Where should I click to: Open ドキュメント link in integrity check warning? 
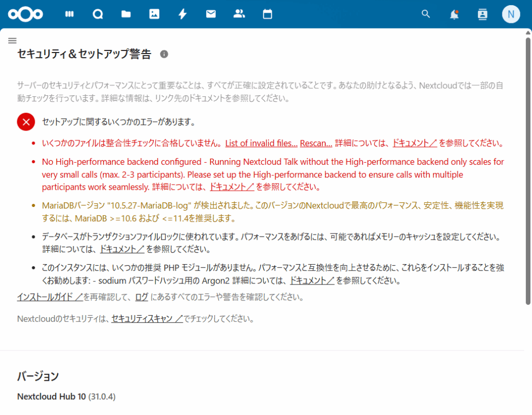[x=415, y=144]
